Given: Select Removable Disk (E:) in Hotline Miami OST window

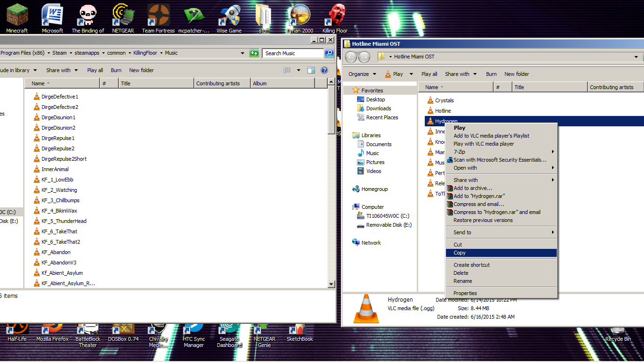Looking at the screenshot, I should 384,225.
